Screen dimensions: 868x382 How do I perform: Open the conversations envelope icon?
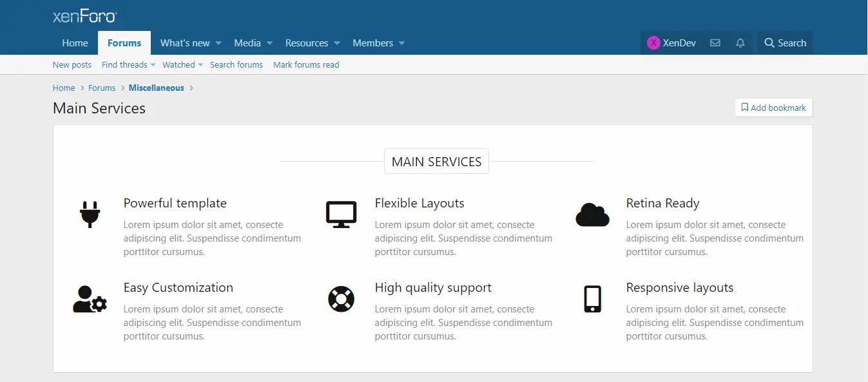tap(715, 43)
